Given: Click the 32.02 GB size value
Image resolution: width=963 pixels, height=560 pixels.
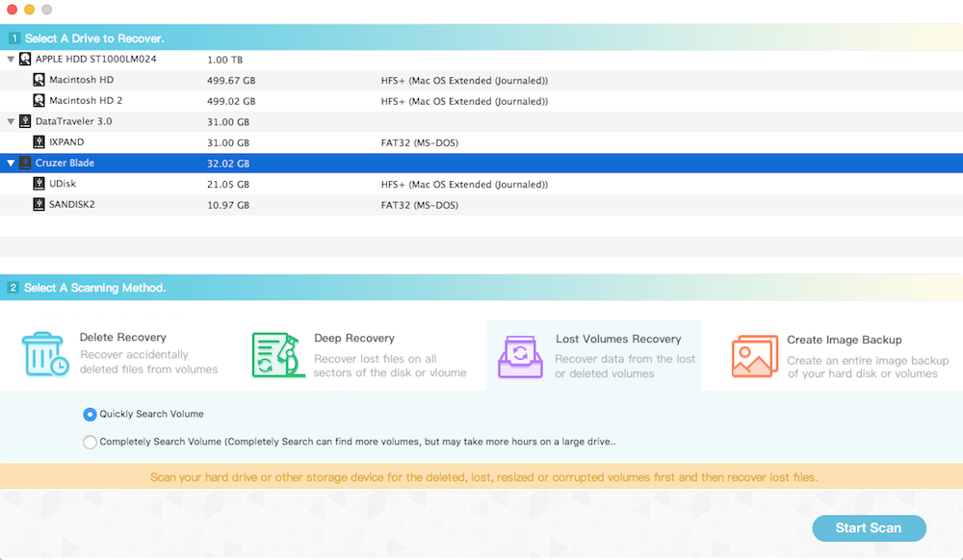Looking at the screenshot, I should tap(228, 164).
